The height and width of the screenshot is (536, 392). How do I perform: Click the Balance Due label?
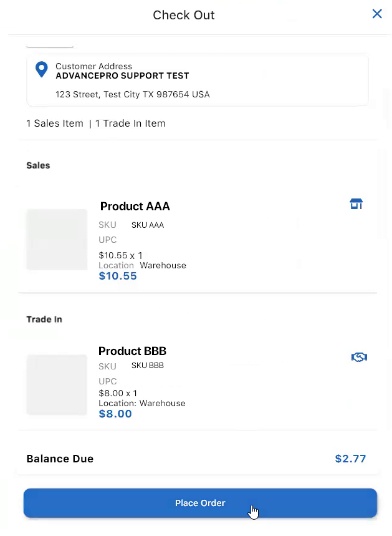(x=60, y=459)
